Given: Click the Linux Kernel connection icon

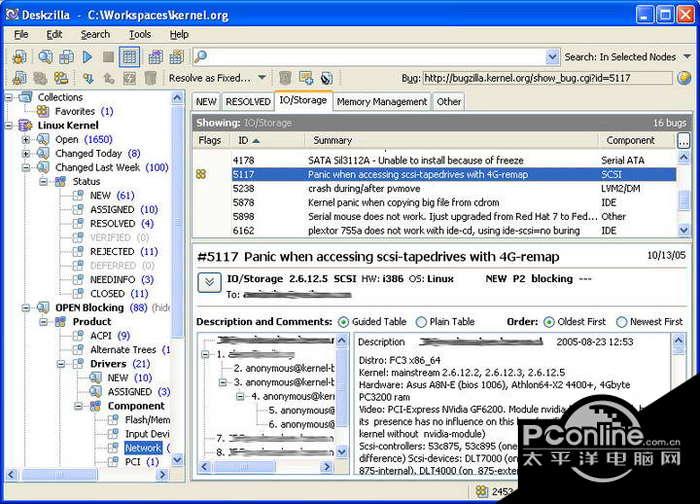Looking at the screenshot, I should [25, 125].
